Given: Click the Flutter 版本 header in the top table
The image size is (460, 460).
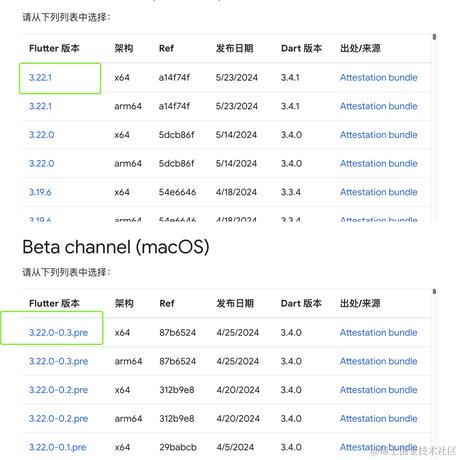Looking at the screenshot, I should coord(54,49).
